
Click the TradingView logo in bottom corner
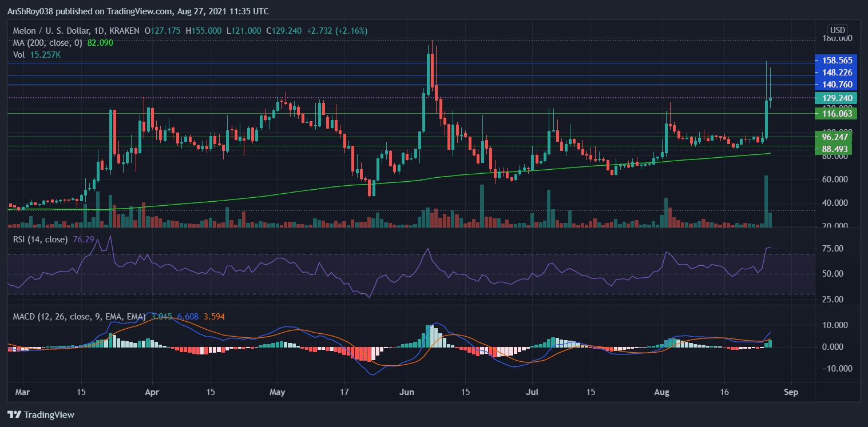pos(41,414)
